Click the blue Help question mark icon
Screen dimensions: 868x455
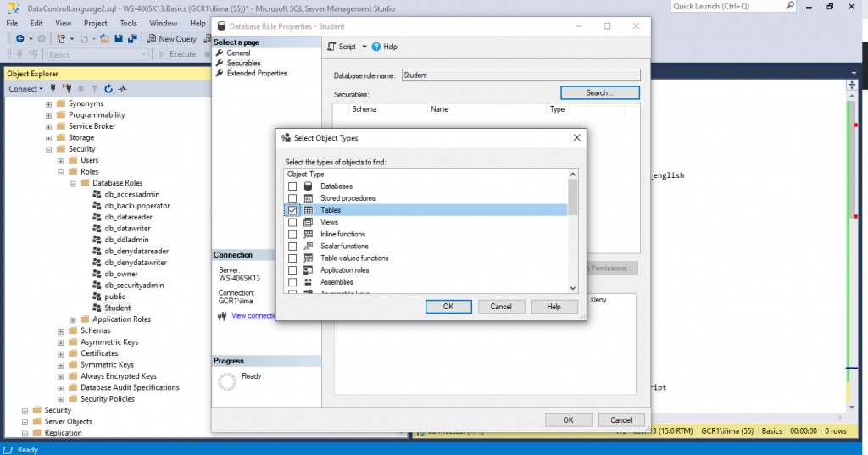[376, 47]
